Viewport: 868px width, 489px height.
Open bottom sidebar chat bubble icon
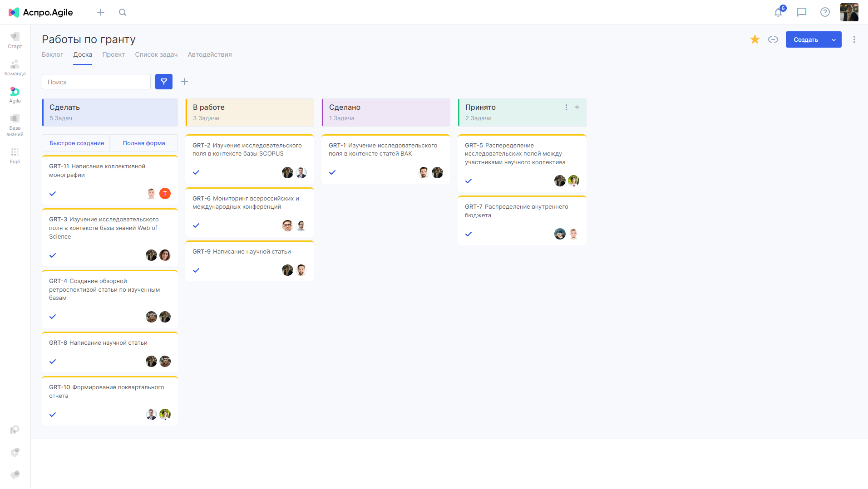click(15, 474)
